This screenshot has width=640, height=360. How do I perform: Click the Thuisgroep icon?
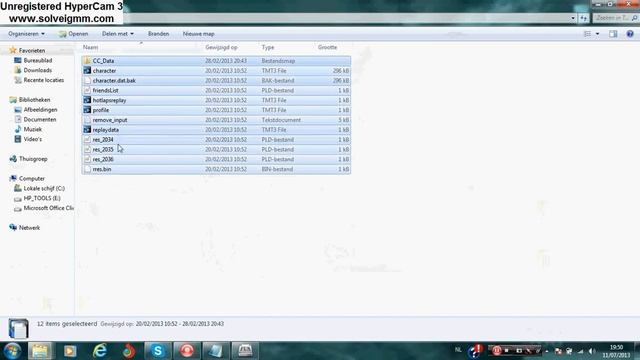(13, 159)
